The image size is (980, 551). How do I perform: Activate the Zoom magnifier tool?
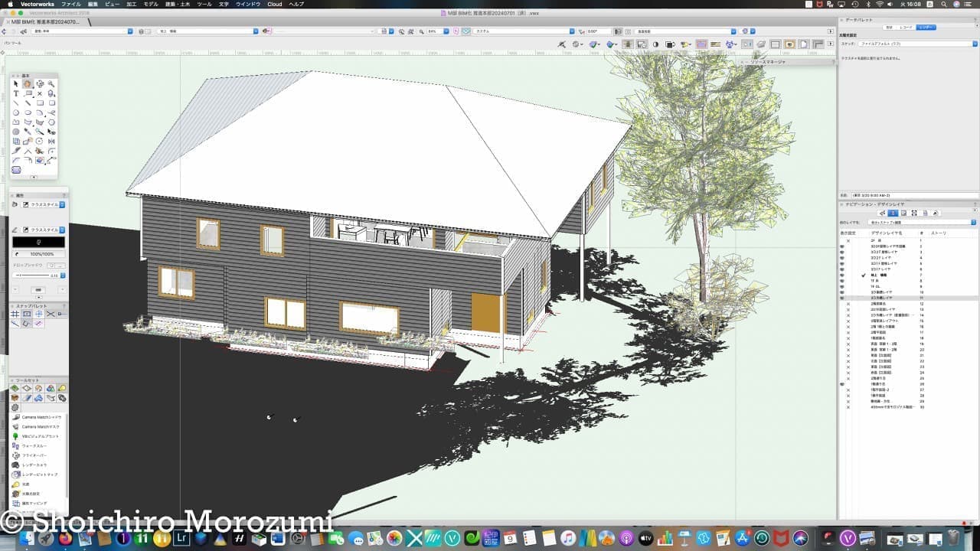coord(51,84)
